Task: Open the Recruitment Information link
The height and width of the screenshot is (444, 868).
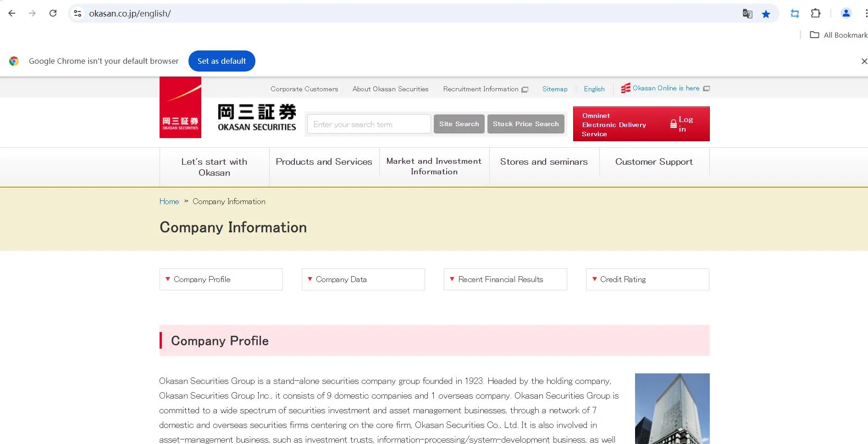Action: click(x=485, y=89)
